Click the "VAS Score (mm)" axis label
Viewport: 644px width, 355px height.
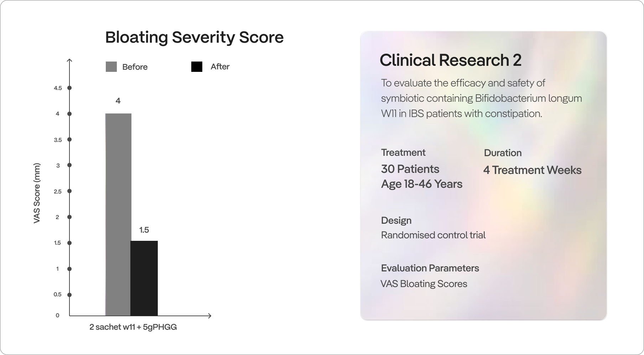click(37, 193)
